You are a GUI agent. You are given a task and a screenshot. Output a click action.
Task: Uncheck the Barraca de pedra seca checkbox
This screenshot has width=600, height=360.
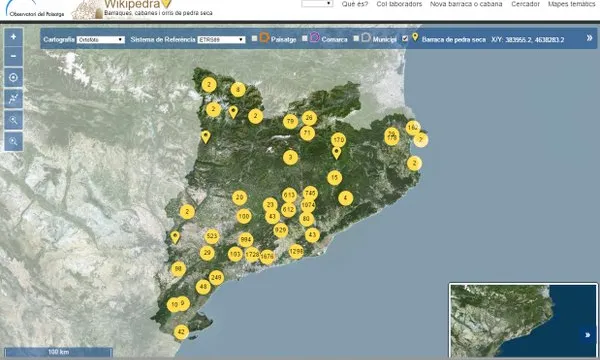[405, 39]
